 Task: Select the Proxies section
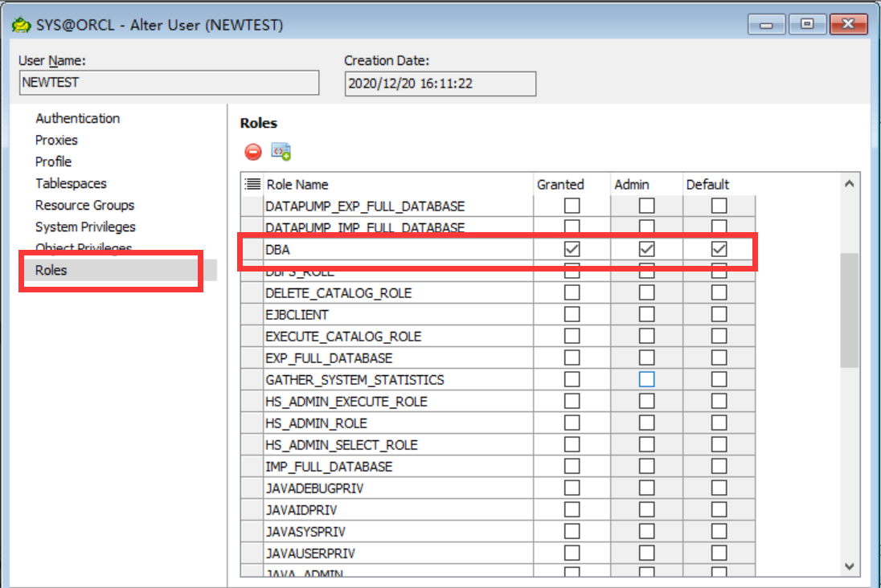pos(56,140)
